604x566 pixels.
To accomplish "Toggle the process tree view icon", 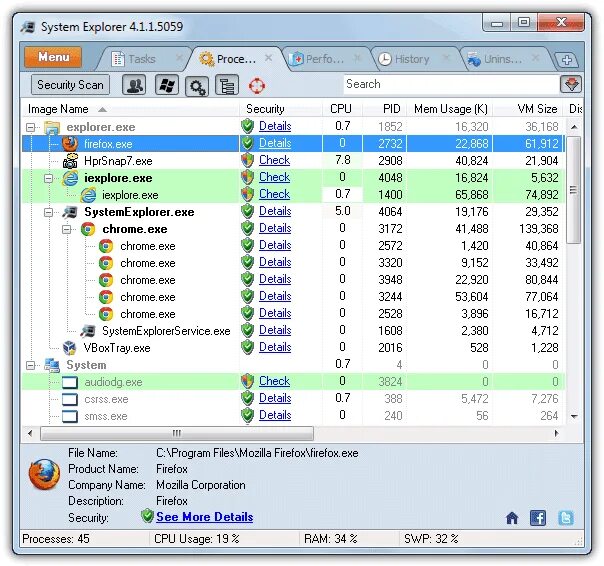I will point(227,85).
